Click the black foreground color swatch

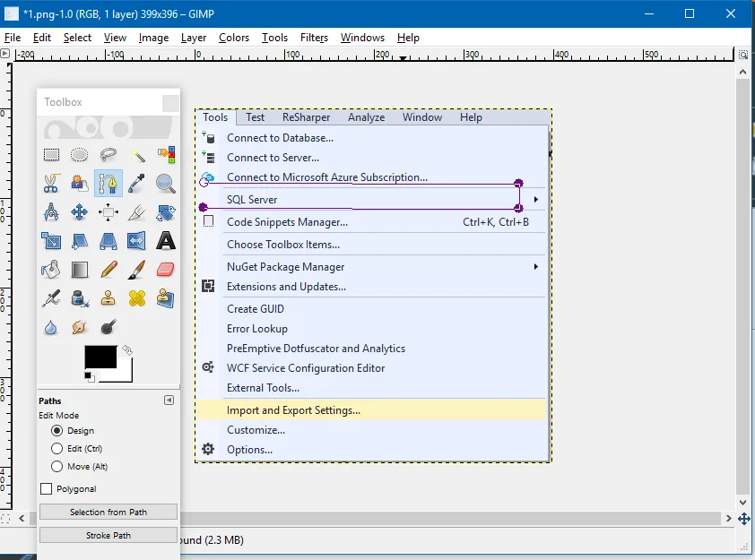pos(100,357)
